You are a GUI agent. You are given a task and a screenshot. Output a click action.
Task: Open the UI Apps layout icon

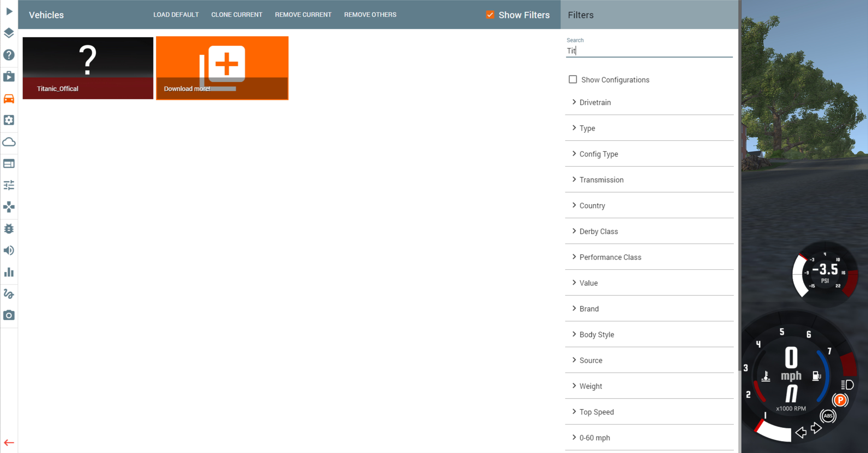click(x=9, y=164)
